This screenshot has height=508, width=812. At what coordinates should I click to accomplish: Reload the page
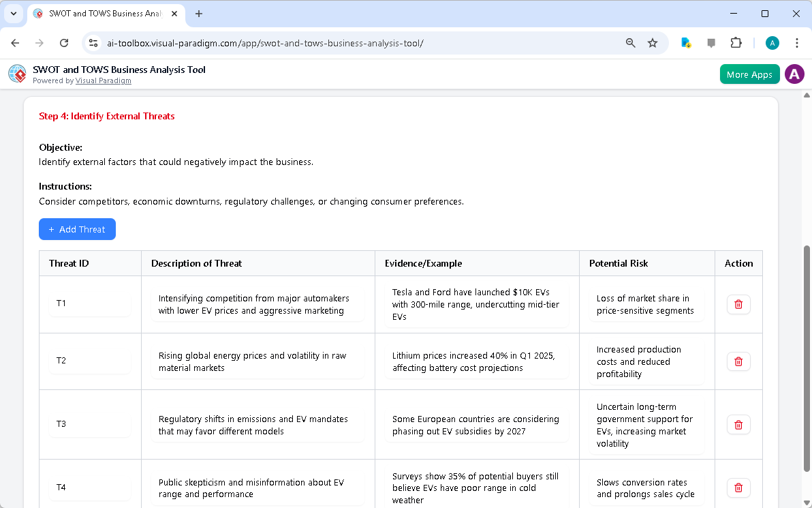click(63, 42)
